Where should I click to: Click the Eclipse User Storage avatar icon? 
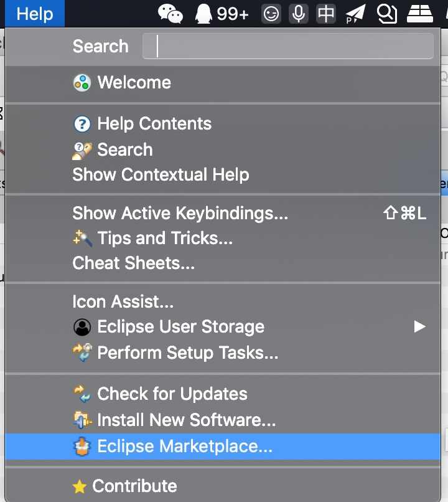pyautogui.click(x=82, y=327)
